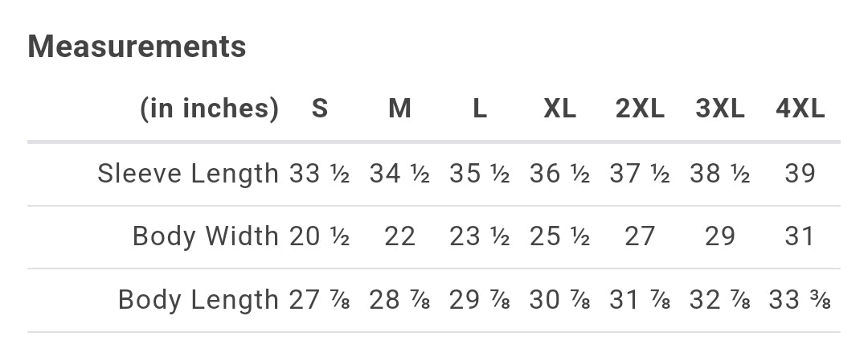
Task: Click the L size column header
Action: coord(480,109)
